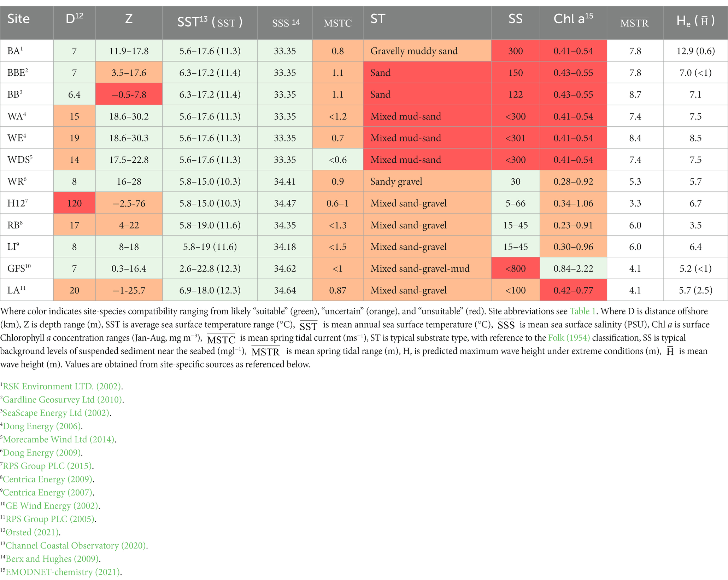728x580 pixels.
Task: Select the WDS site cell
Action: coord(27,159)
